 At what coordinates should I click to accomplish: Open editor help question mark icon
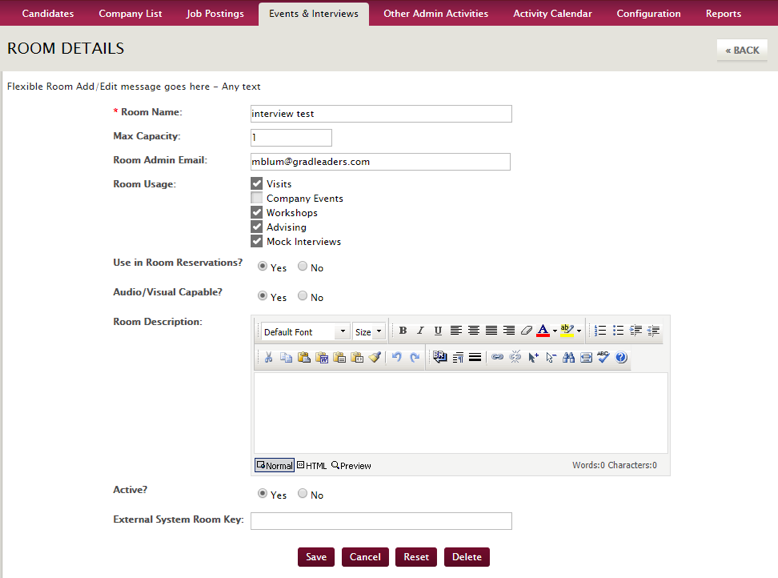pyautogui.click(x=621, y=357)
